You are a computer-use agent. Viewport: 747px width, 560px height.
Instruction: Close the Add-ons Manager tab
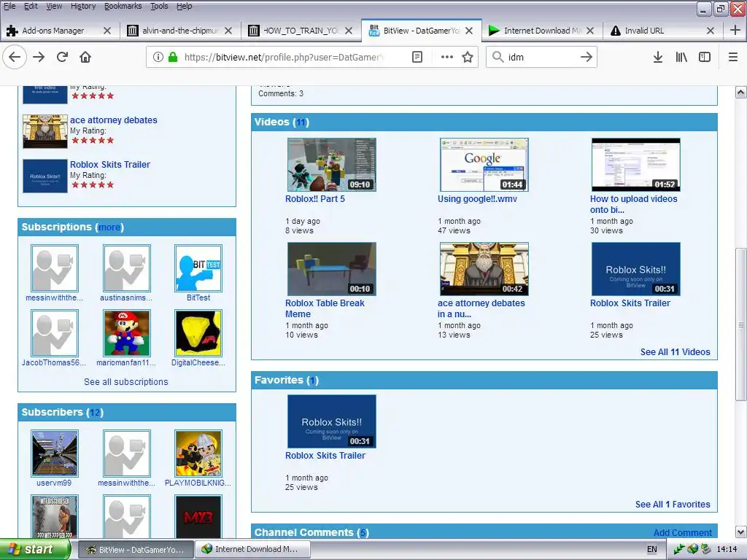click(x=107, y=31)
